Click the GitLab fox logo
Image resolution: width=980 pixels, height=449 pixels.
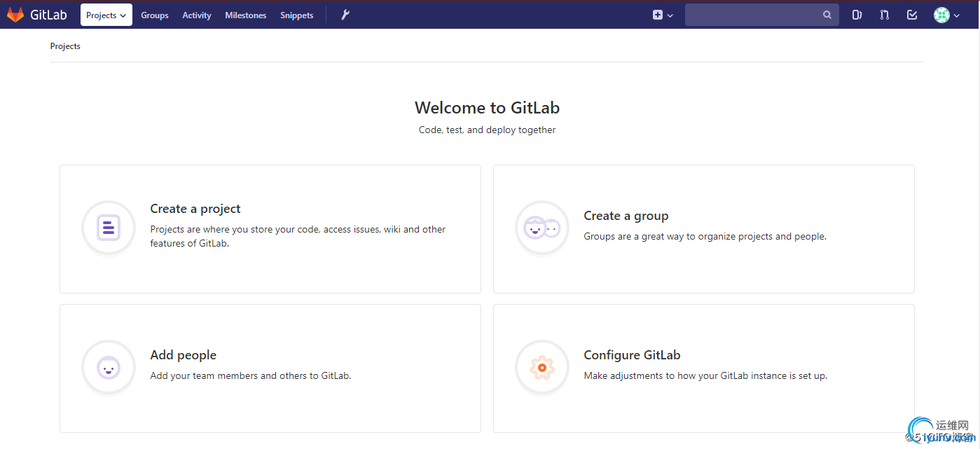point(15,15)
